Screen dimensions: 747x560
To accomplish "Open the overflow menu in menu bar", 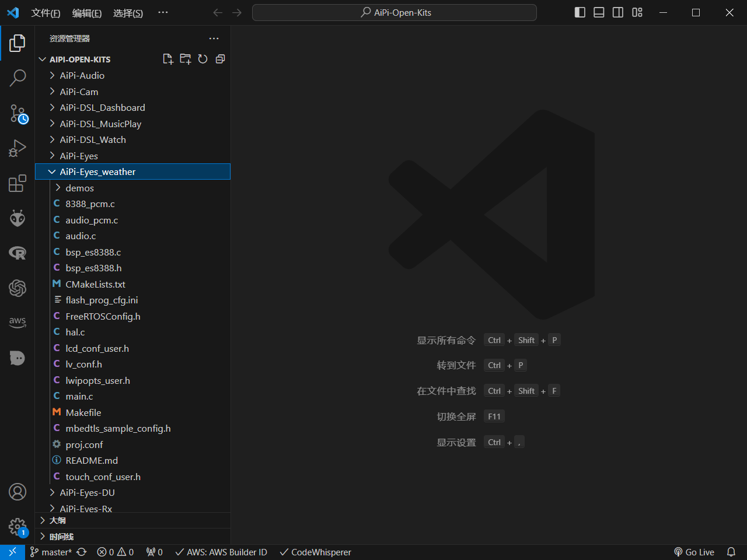I will (x=163, y=13).
